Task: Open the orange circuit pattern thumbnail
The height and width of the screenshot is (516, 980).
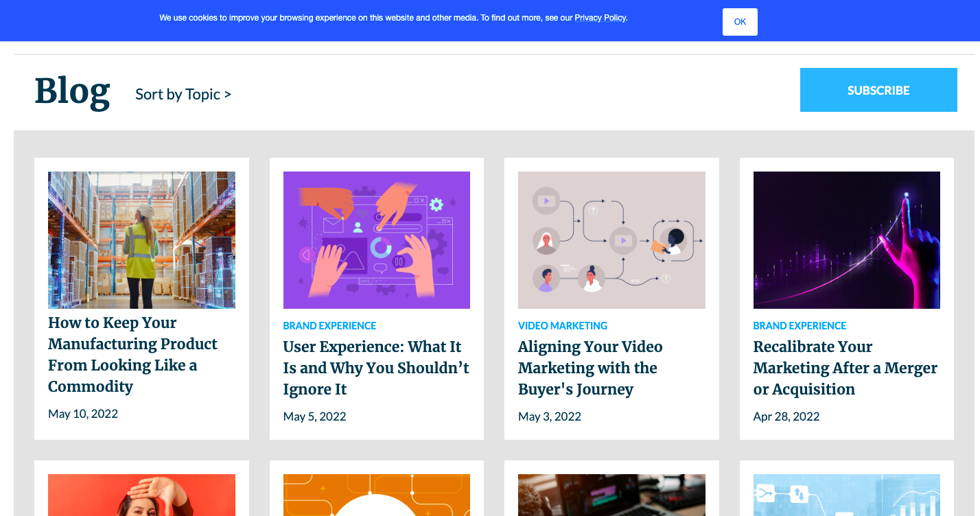Action: 377,495
